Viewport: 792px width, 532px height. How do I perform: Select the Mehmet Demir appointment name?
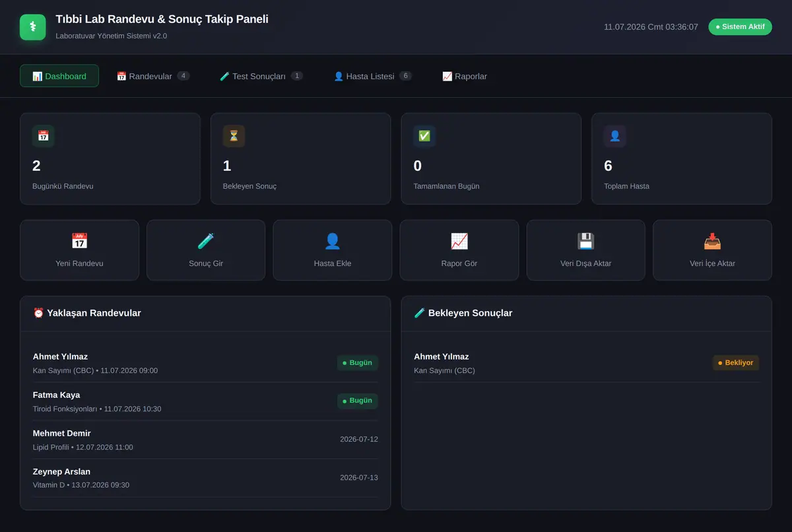pyautogui.click(x=62, y=433)
